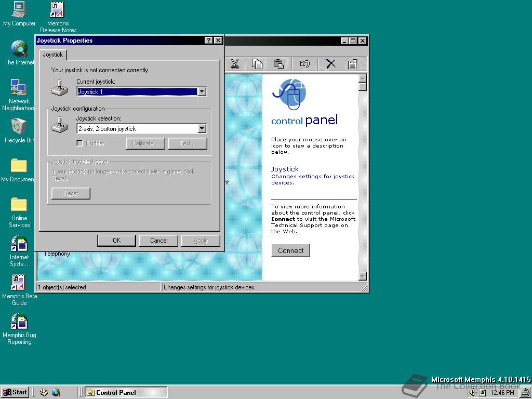Click the Reset button in troubleshooter

(x=71, y=193)
